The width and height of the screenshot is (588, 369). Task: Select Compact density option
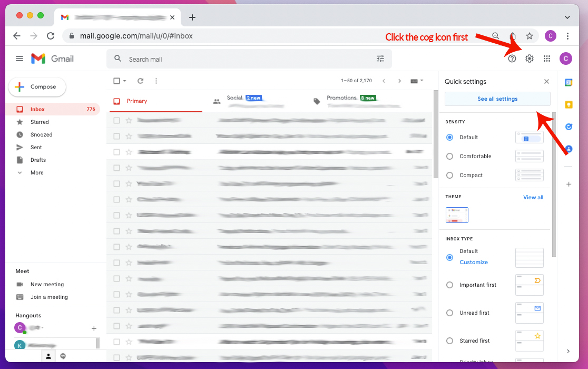(x=449, y=175)
